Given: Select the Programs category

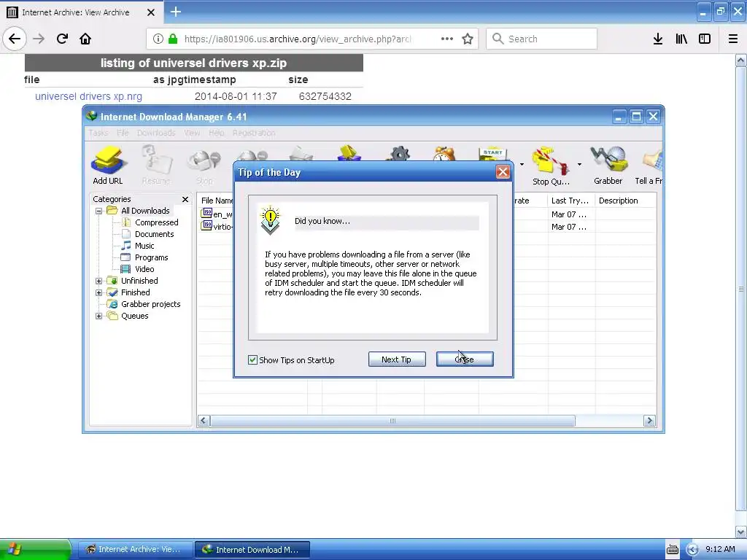Looking at the screenshot, I should click(151, 257).
